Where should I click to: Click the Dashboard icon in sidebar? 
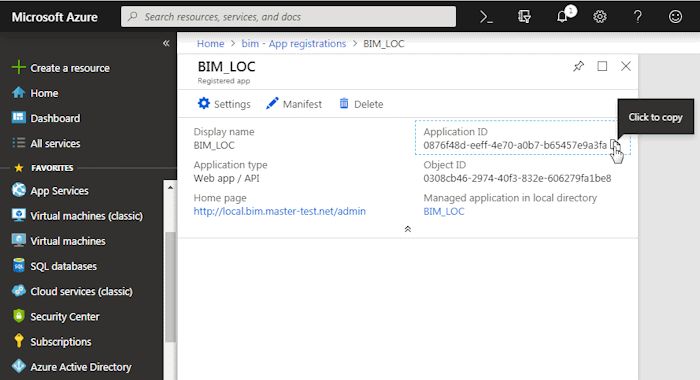pyautogui.click(x=18, y=117)
